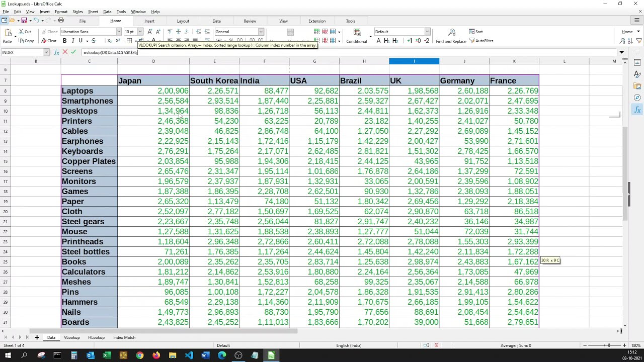644x362 pixels.
Task: Click the Decrease font size icon
Action: pyautogui.click(x=158, y=32)
